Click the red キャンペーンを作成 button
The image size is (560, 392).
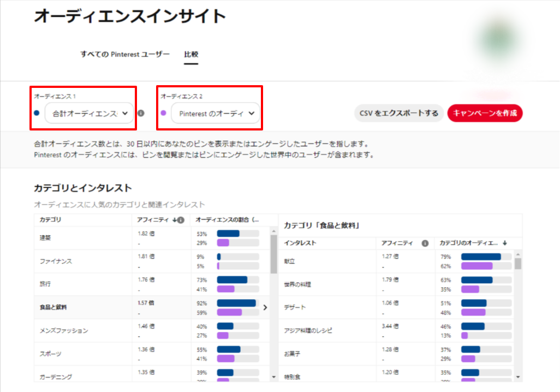coord(485,113)
